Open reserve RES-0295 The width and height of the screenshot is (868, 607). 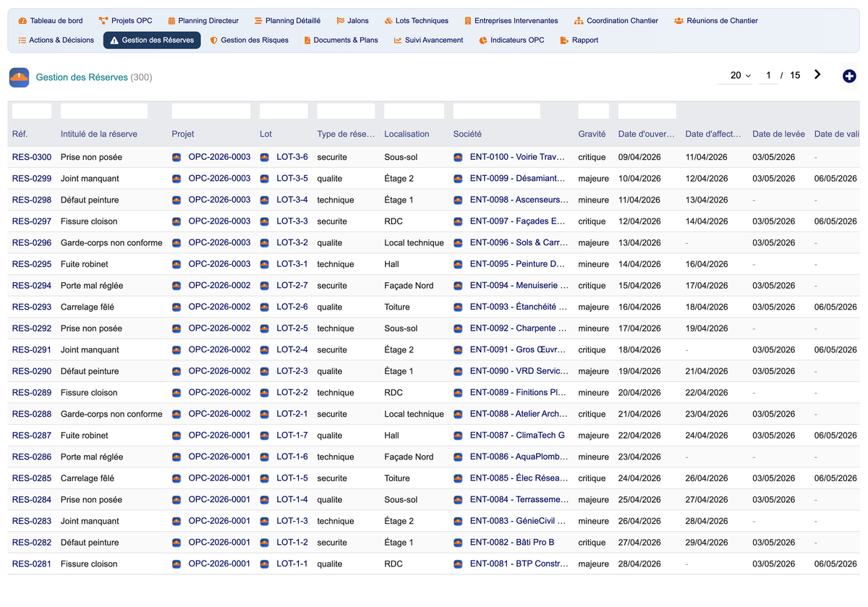click(x=32, y=264)
